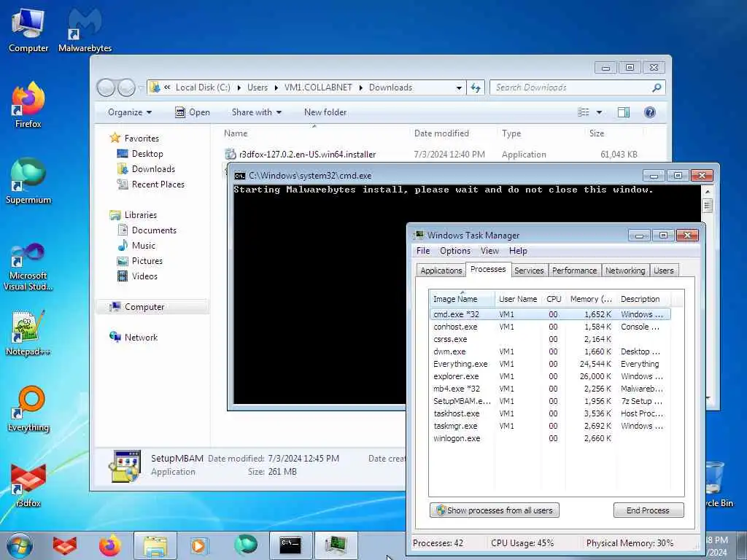
Task: Sort processes by CPU column
Action: [554, 299]
